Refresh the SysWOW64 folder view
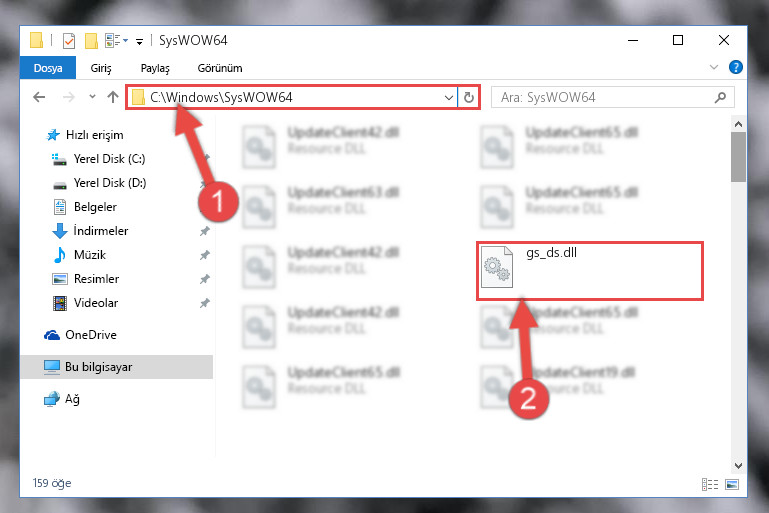Viewport: 769px width, 513px height. [469, 98]
